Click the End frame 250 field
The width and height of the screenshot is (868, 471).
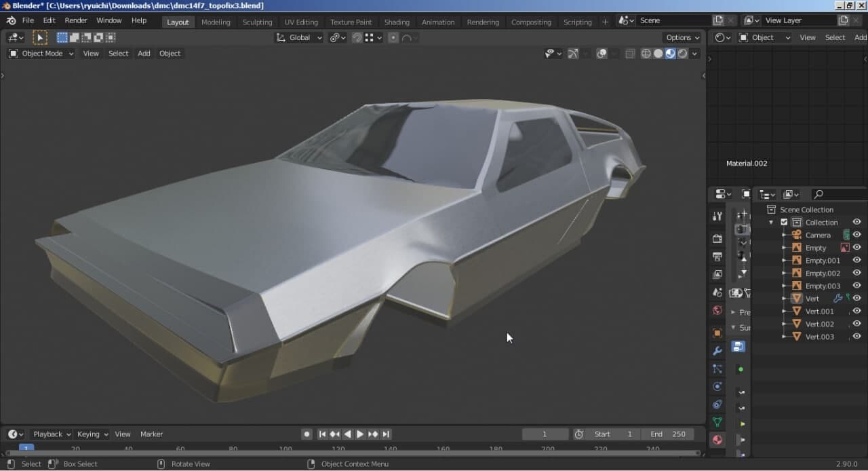[668, 434]
